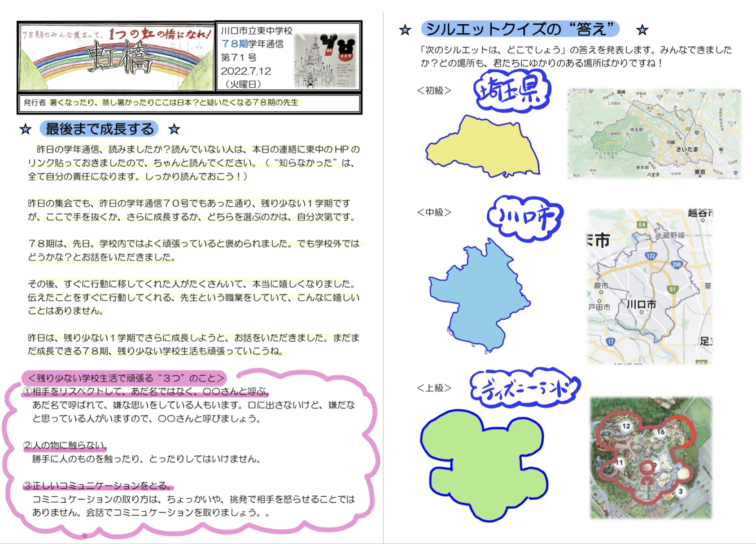Viewport: 756px width, 544px height.
Task: Click the ＜中級＞ level label
Action: 434,212
